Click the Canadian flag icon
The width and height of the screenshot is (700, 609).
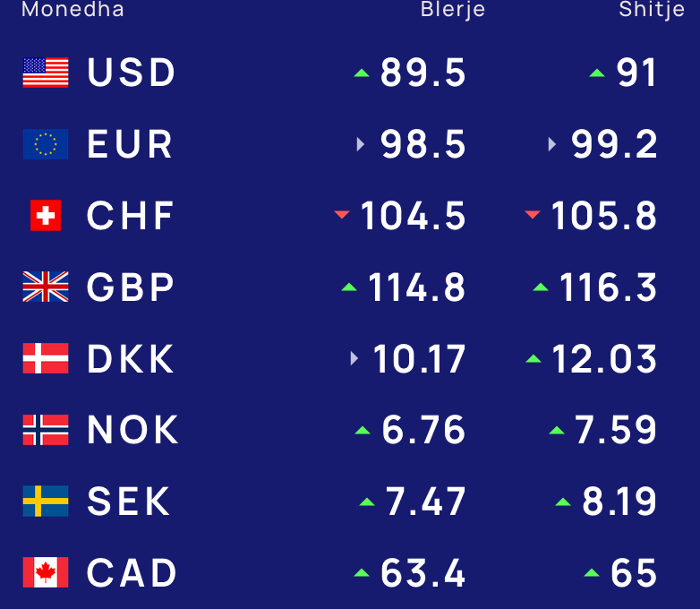pos(46,572)
